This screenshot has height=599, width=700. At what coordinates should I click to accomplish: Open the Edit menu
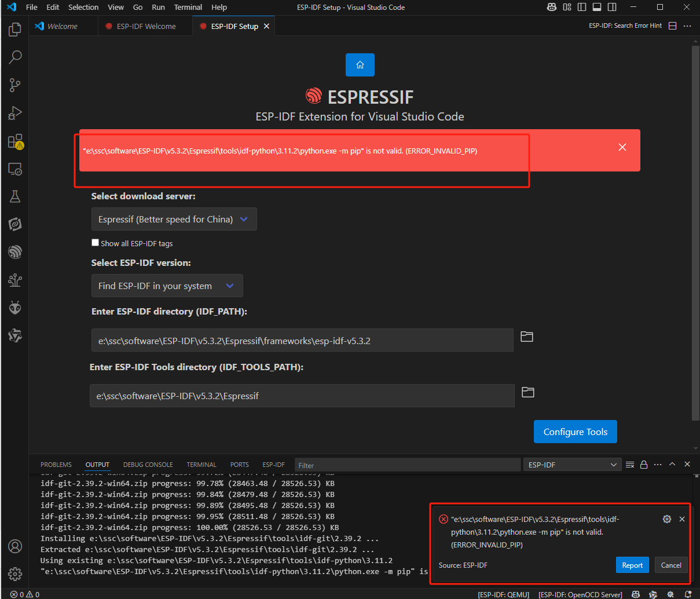point(53,7)
